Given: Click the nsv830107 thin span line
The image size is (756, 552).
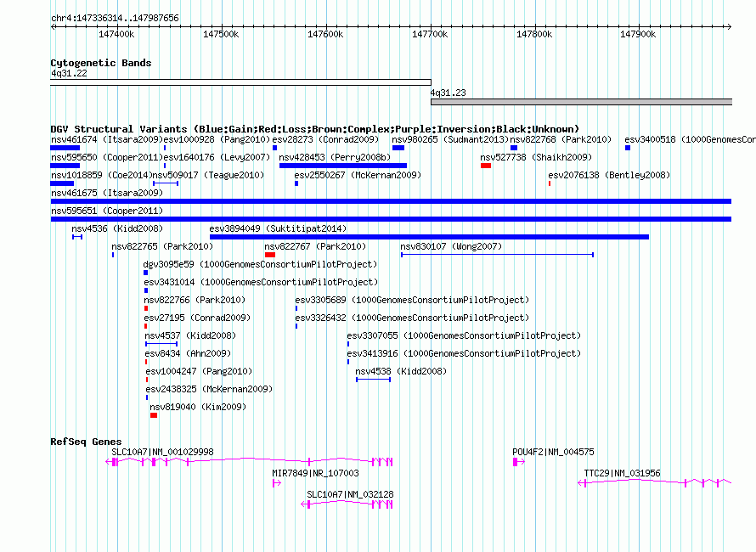Looking at the screenshot, I should (497, 255).
